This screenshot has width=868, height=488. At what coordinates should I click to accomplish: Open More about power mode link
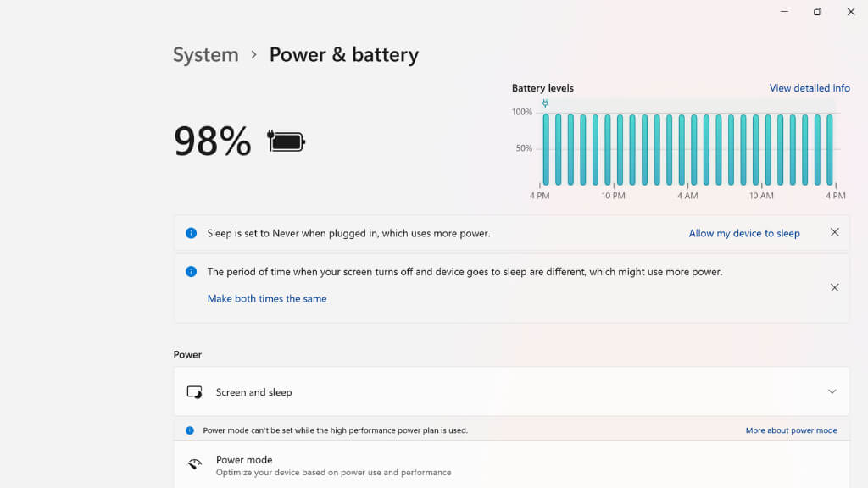791,430
